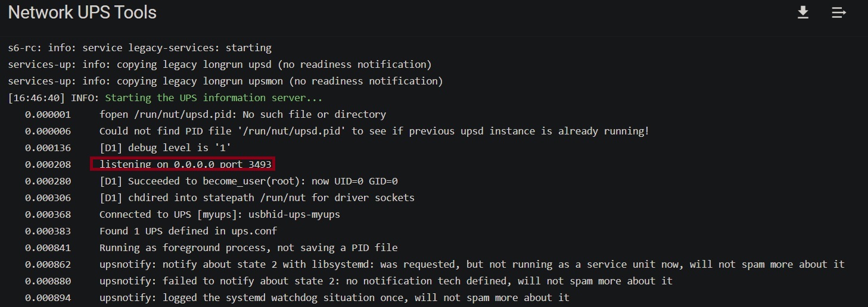Download the Network UPS Tools log
Screen dimensions: 868x307
coord(803,12)
